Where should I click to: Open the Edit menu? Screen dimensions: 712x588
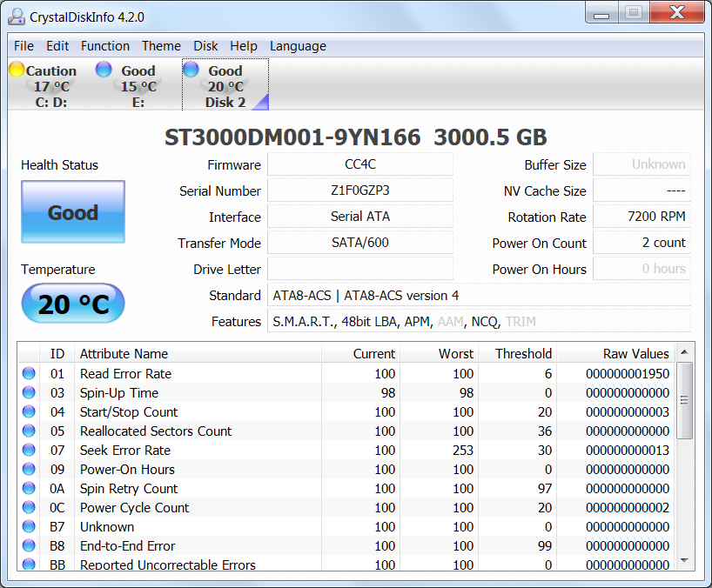click(57, 46)
